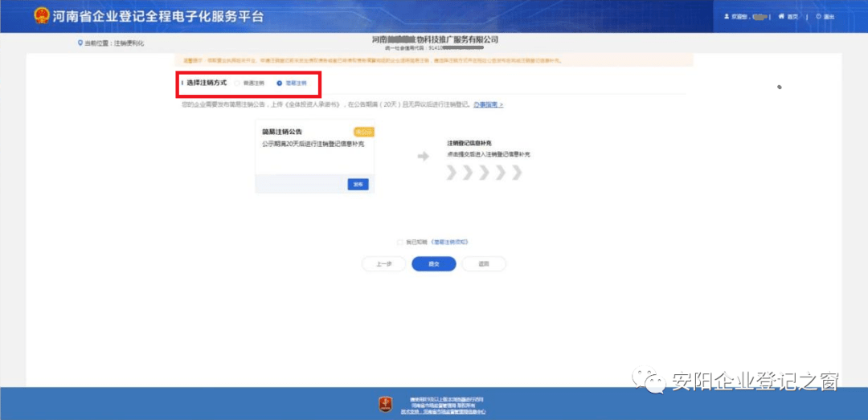Click the user profile icon in header

727,17
